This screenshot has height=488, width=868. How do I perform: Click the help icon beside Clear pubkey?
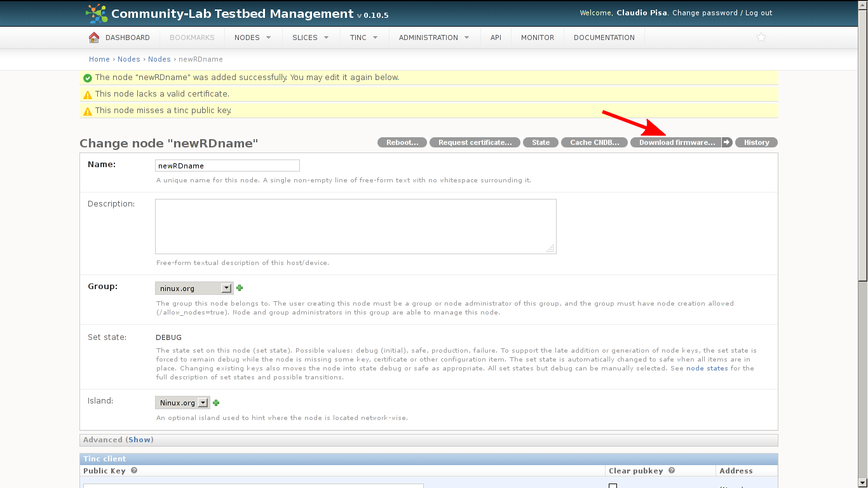pyautogui.click(x=672, y=471)
